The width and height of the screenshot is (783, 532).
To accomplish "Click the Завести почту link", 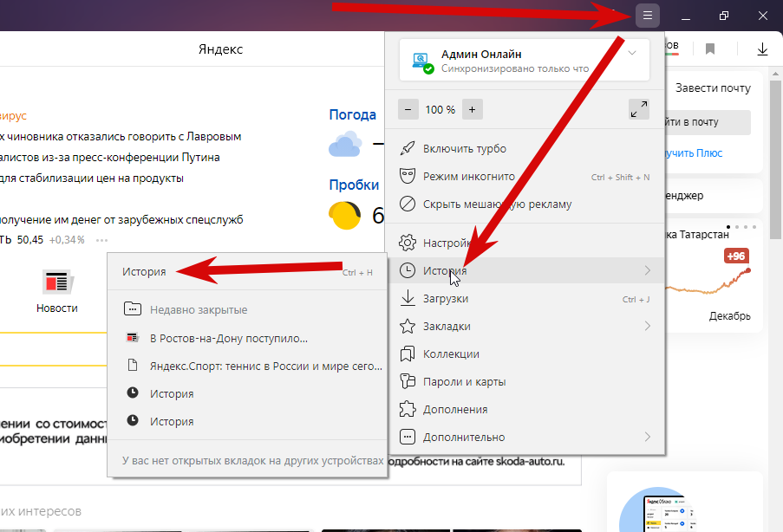I will point(713,88).
